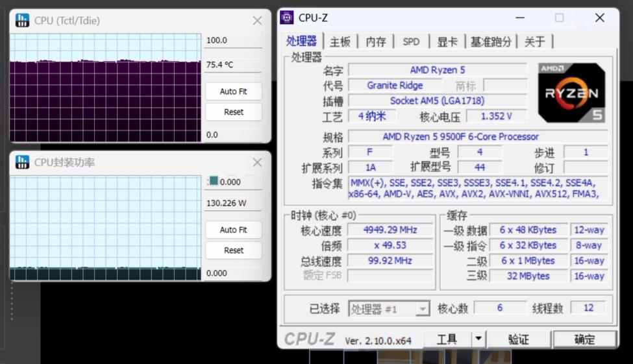Click L2 cache 6 x 1 MBytes
The width and height of the screenshot is (633, 364).
(x=528, y=261)
